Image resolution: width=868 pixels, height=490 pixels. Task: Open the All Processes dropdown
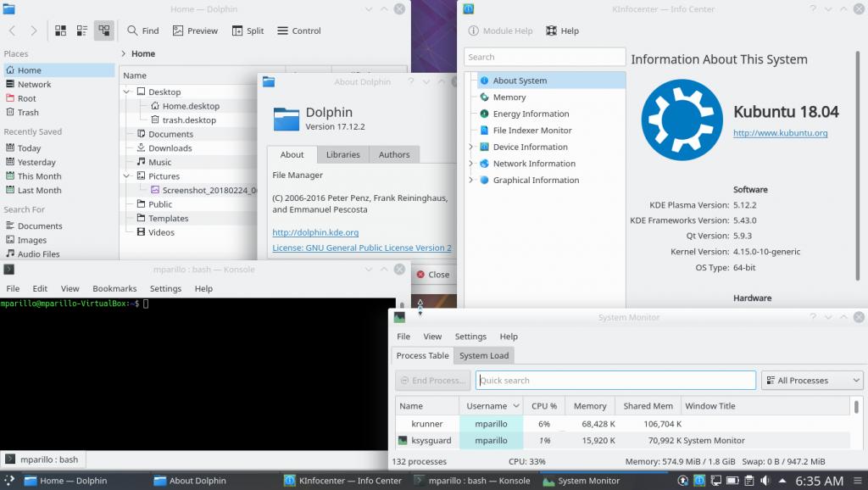tap(811, 381)
